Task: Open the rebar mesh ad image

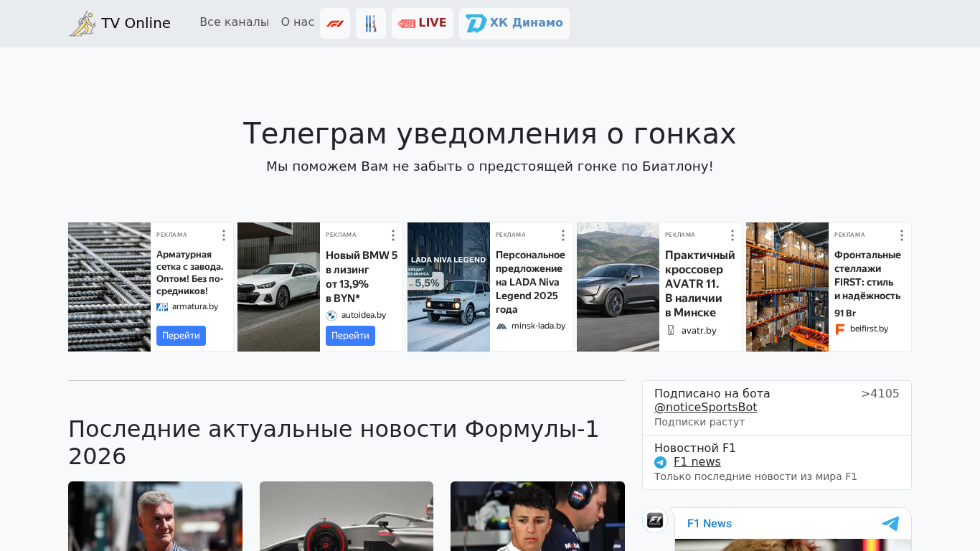Action: (x=109, y=287)
